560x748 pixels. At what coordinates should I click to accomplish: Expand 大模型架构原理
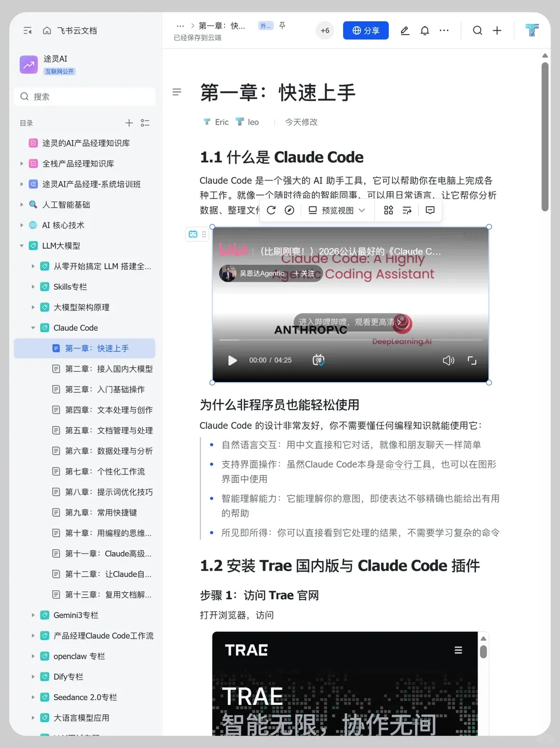(33, 307)
